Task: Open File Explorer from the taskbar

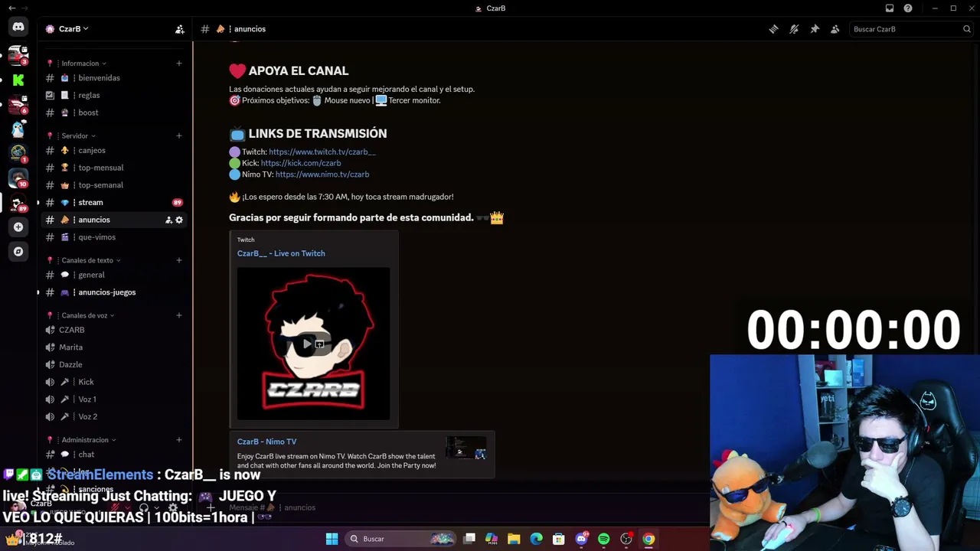Action: 514,539
